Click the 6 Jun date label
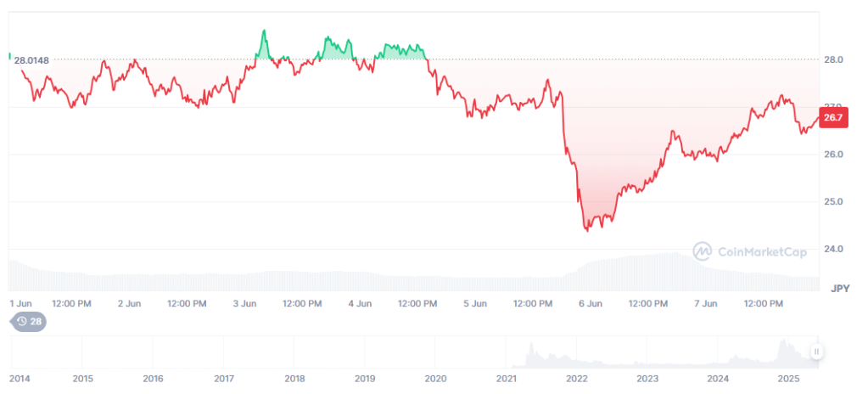The width and height of the screenshot is (868, 394). 590,303
